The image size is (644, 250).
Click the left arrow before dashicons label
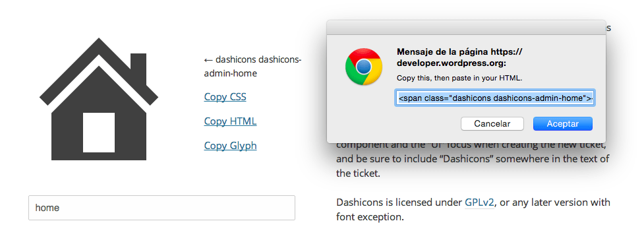click(x=208, y=60)
